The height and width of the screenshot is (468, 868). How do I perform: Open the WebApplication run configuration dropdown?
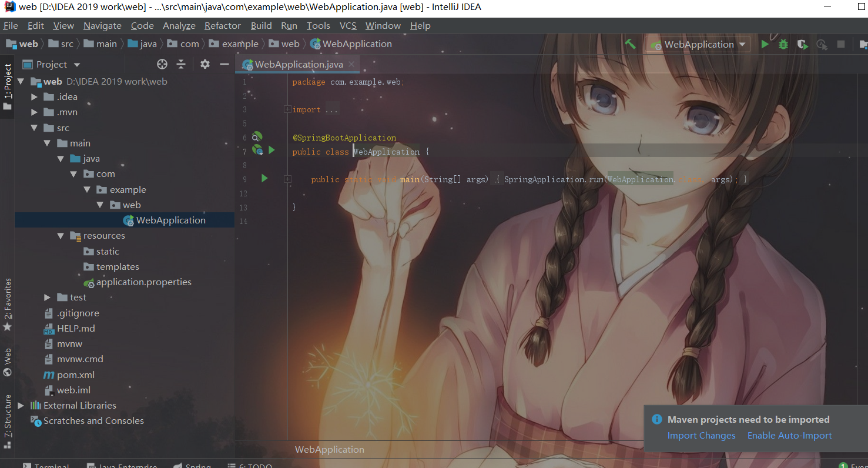[699, 44]
